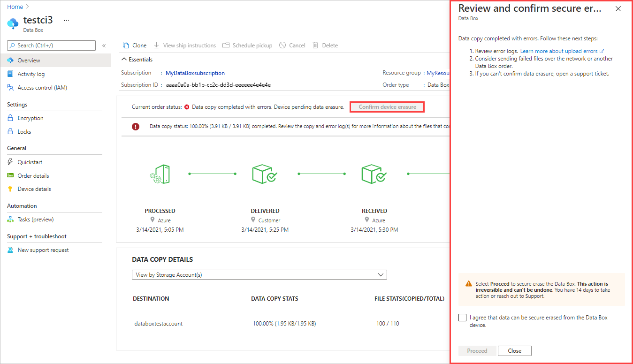633x364 pixels.
Task: Open Tasks (preview) under Automation
Action: click(33, 219)
